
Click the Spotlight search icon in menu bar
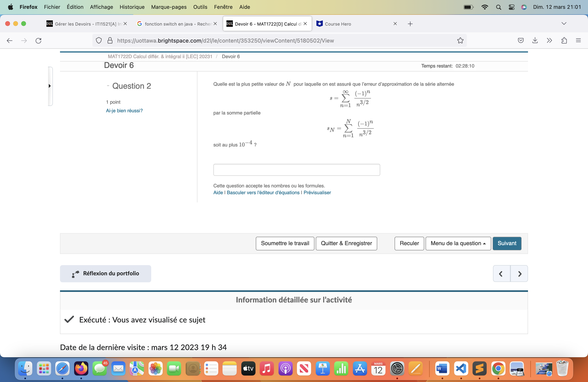click(499, 7)
